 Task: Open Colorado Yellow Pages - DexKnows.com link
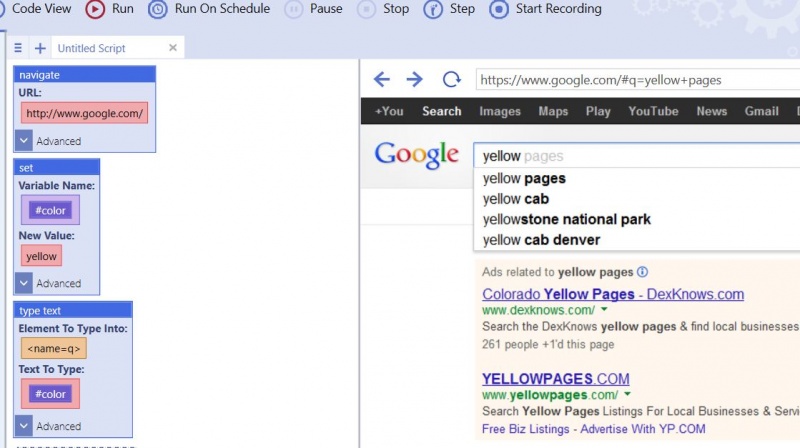pos(613,294)
